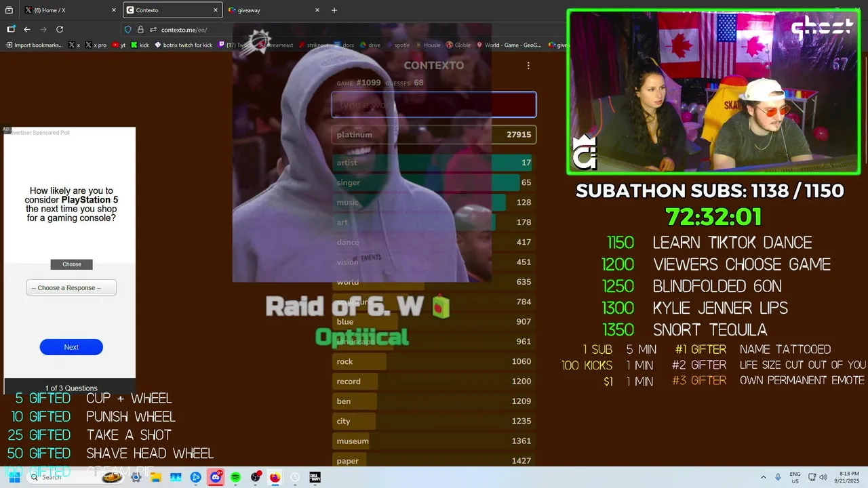Click the Contexto word guess input field
The width and height of the screenshot is (868, 488).
tap(434, 105)
